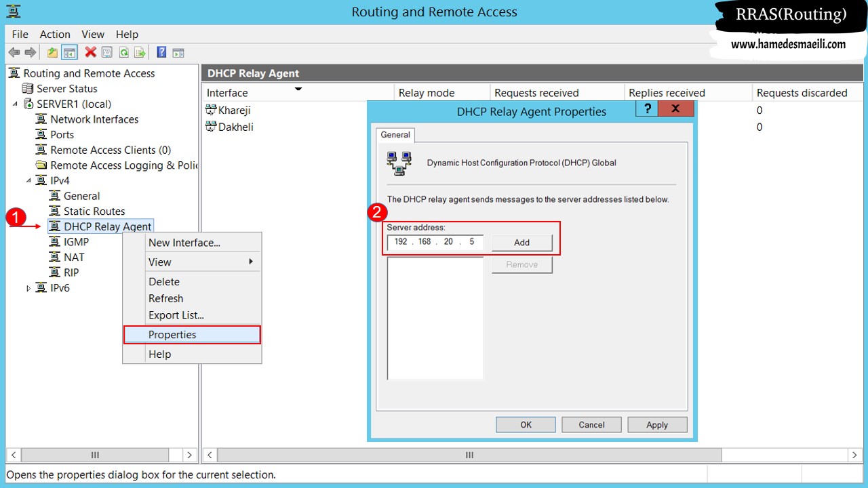The height and width of the screenshot is (488, 868).
Task: Click the Requests received column header
Action: click(x=557, y=93)
